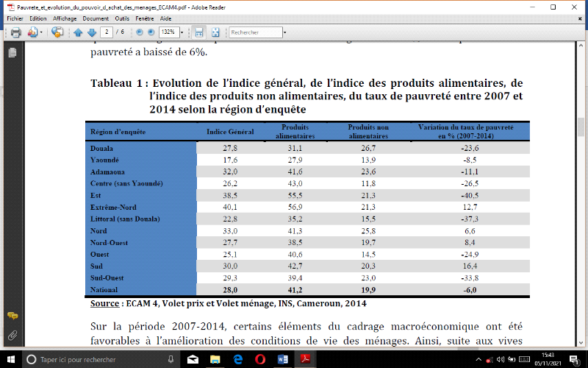This screenshot has width=588, height=368.
Task: Print the document with printer icon
Action: tap(15, 32)
